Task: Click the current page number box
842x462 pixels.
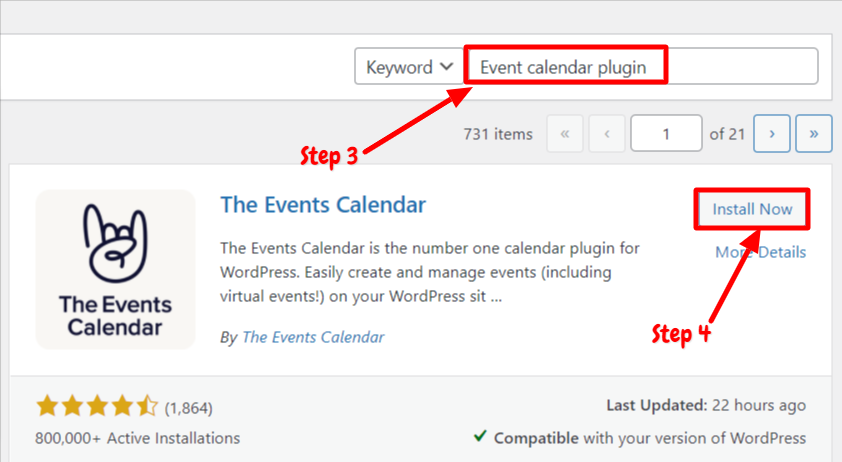Action: 666,133
